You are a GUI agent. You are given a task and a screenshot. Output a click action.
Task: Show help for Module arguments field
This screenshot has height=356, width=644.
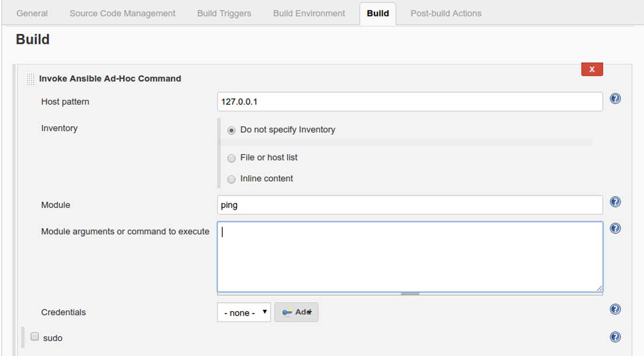pyautogui.click(x=615, y=228)
